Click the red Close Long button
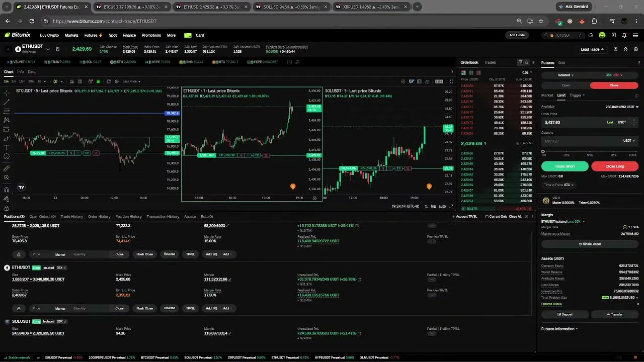This screenshot has width=644, height=362. [x=615, y=166]
